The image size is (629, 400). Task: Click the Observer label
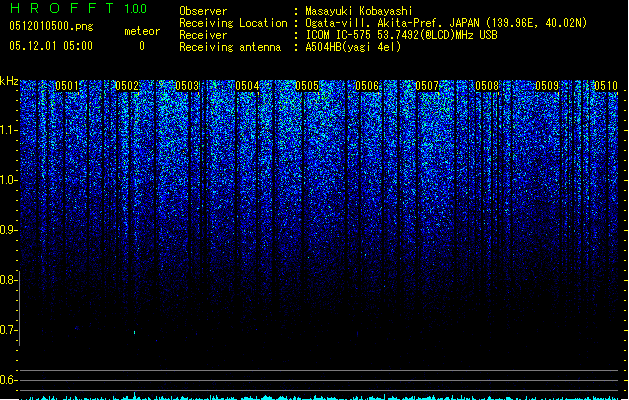203,11
